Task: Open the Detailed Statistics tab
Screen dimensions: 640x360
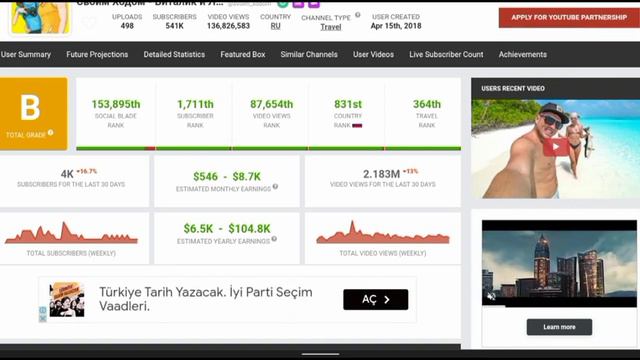Action: tap(174, 54)
